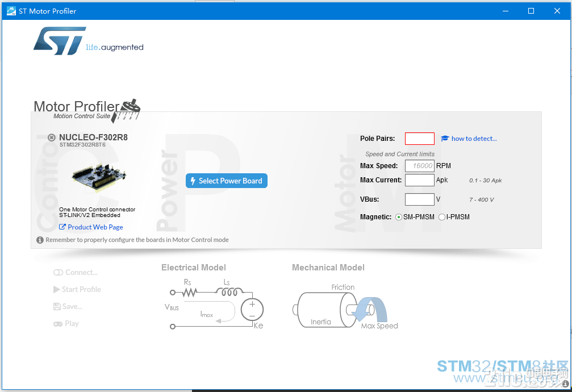Select the SM-PMSM magnetic option
This screenshot has height=392, width=572.
click(399, 217)
